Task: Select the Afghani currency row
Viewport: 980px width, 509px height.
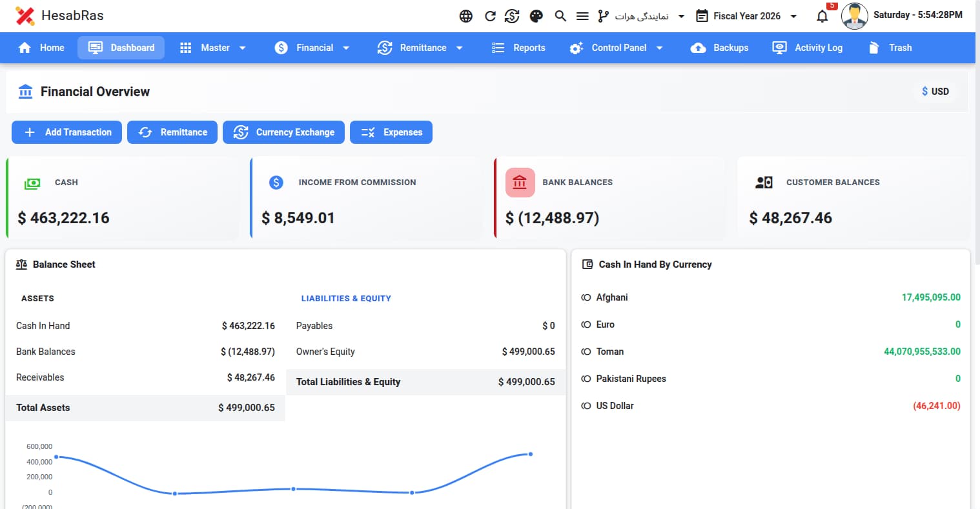Action: coord(771,297)
